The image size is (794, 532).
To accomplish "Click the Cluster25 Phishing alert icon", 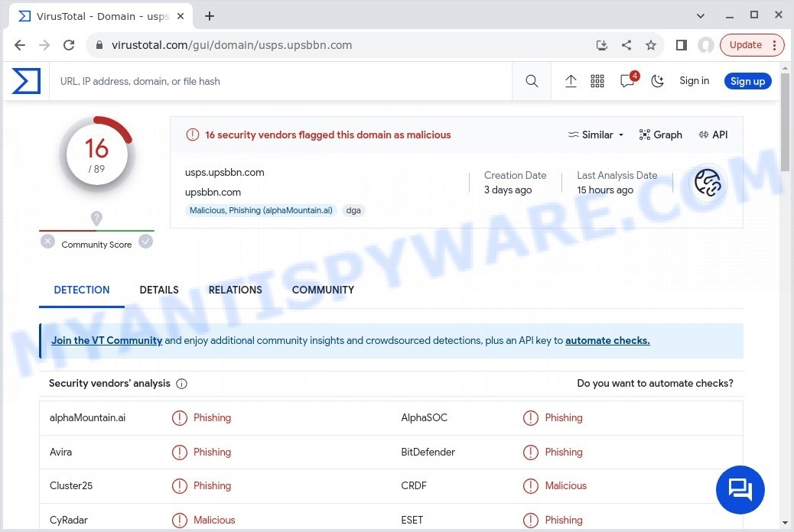I will (x=179, y=486).
